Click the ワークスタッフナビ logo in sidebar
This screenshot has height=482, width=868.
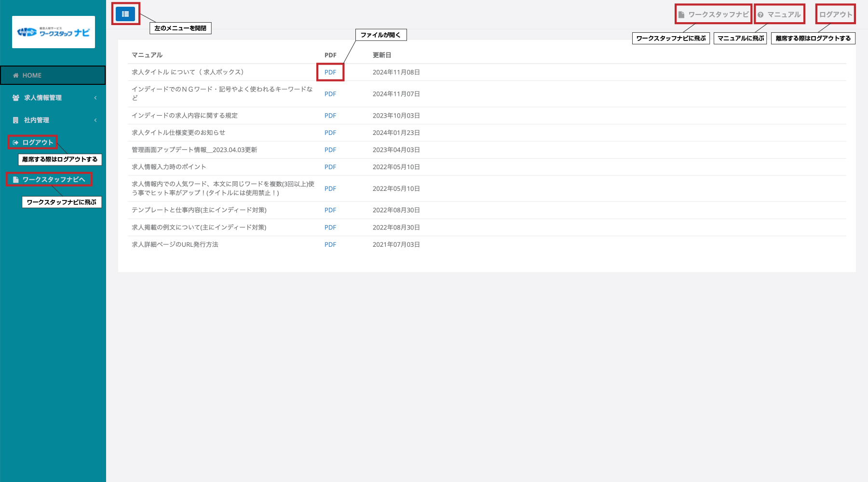(54, 32)
